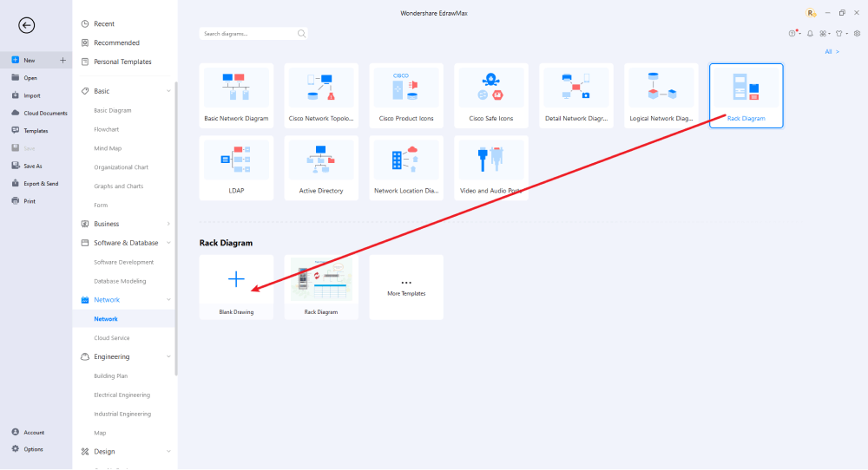Click the All link
The image size is (868, 470).
click(x=832, y=51)
